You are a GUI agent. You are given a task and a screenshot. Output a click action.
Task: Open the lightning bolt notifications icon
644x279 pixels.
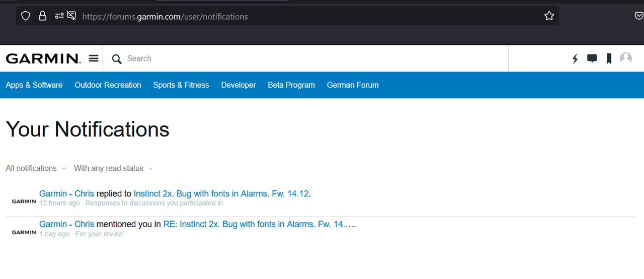[x=575, y=59]
